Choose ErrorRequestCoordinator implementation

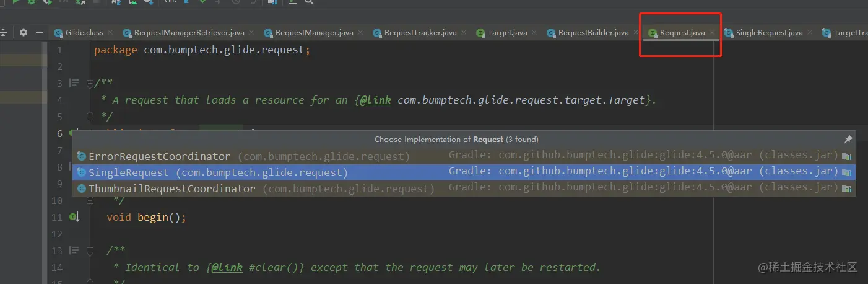click(464, 156)
